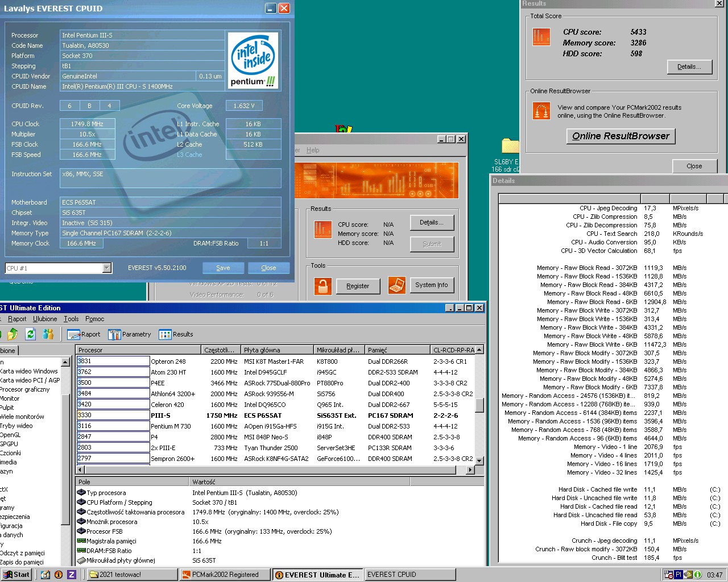Image resolution: width=728 pixels, height=582 pixels.
Task: Open the CPU #1 dropdown
Action: (106, 268)
